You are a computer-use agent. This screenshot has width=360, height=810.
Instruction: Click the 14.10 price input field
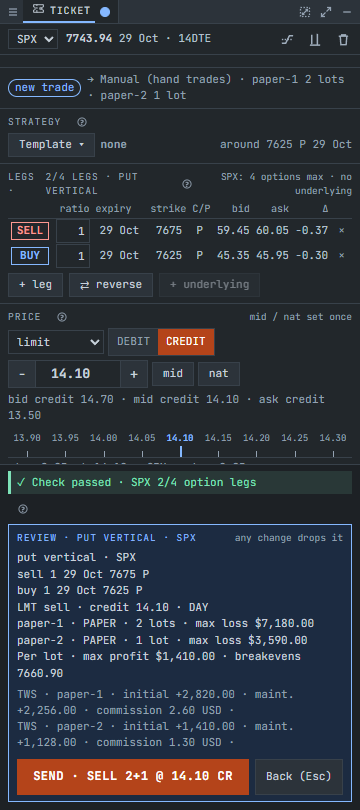tap(78, 374)
